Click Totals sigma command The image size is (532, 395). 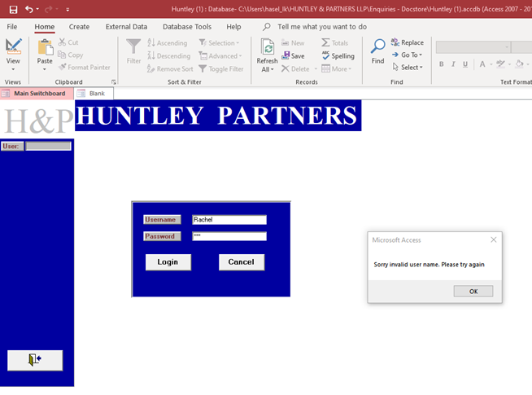pyautogui.click(x=334, y=43)
